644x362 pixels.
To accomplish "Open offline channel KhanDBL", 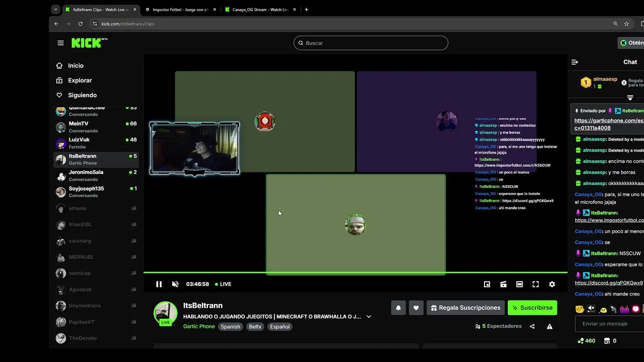I will 96,224.
